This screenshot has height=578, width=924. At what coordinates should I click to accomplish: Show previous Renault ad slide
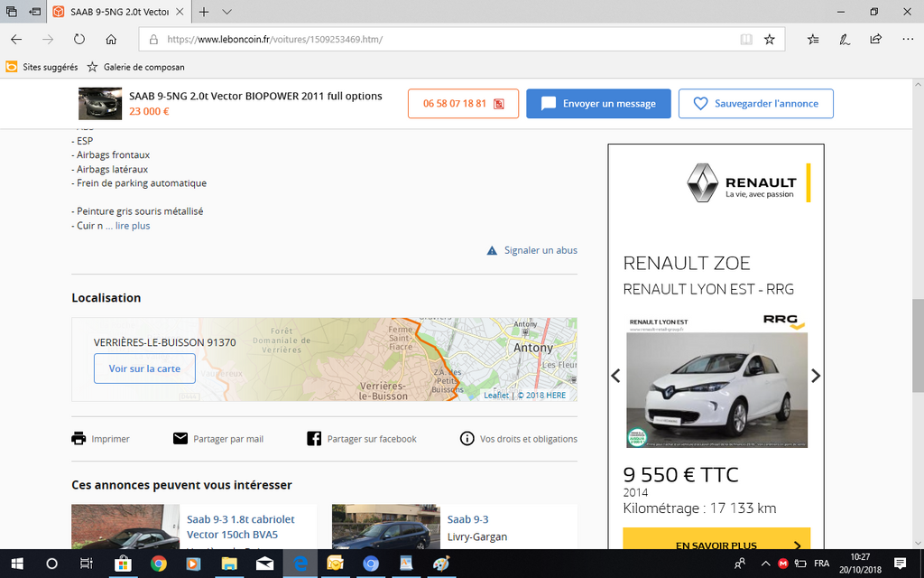click(x=615, y=376)
